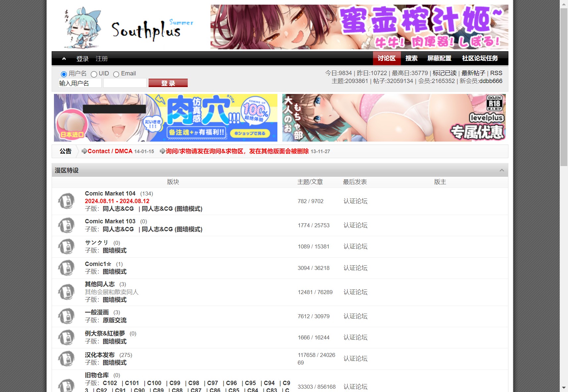Collapse the navigation bar with the up arrow
Image resolution: width=568 pixels, height=392 pixels.
click(64, 59)
